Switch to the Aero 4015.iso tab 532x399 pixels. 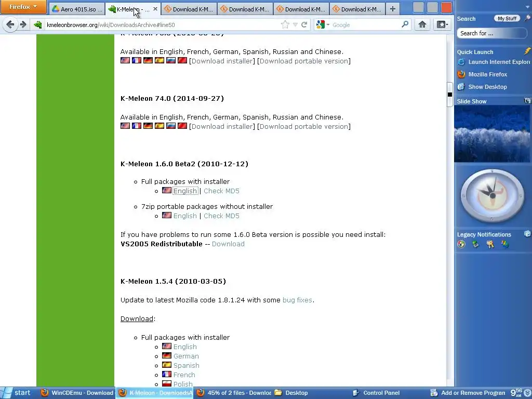[x=77, y=9]
